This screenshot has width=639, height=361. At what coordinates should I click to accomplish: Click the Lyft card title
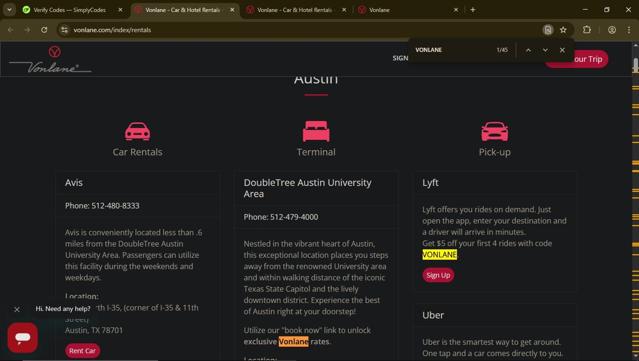[x=430, y=183]
